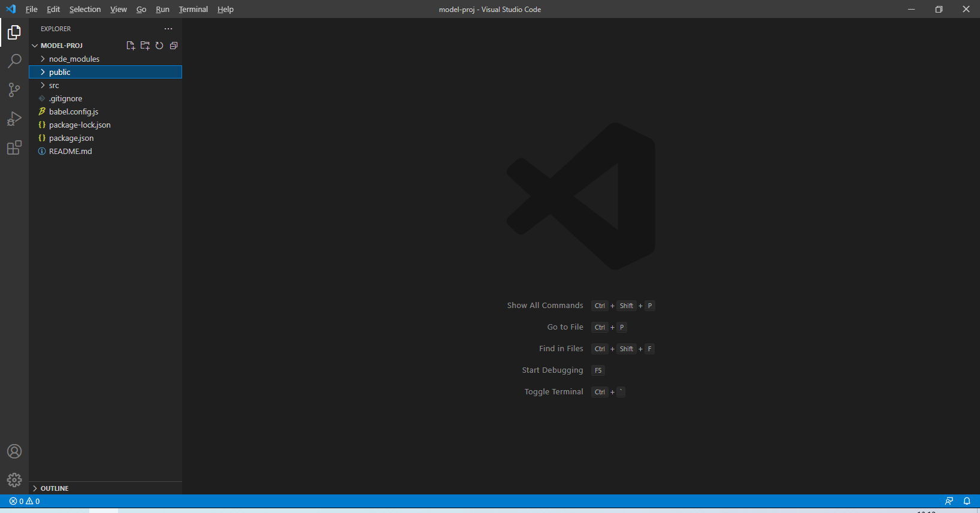Restore down the VS Code window
Screen dimensions: 980x513
click(x=939, y=9)
